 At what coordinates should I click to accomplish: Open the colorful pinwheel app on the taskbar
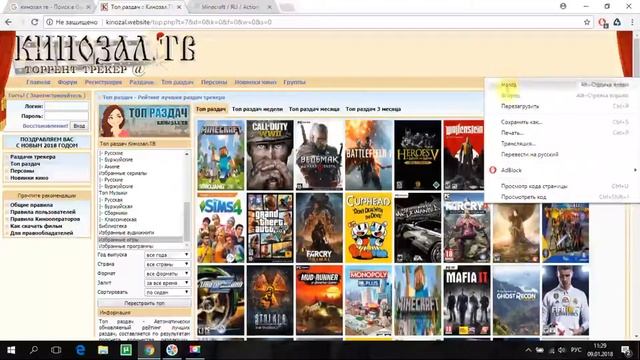[x=172, y=350]
